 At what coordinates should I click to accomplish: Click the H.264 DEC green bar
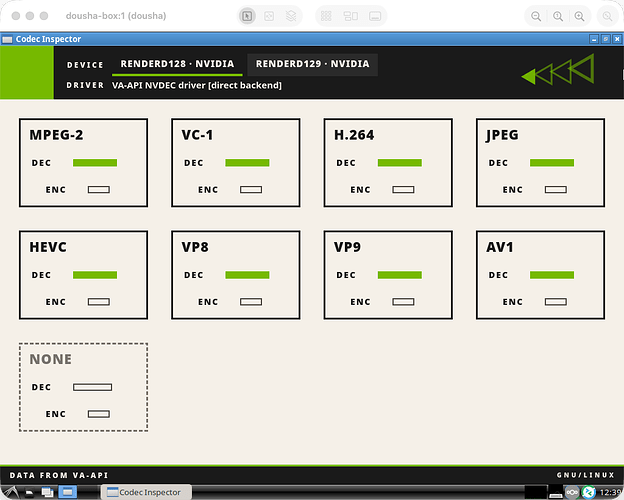400,163
